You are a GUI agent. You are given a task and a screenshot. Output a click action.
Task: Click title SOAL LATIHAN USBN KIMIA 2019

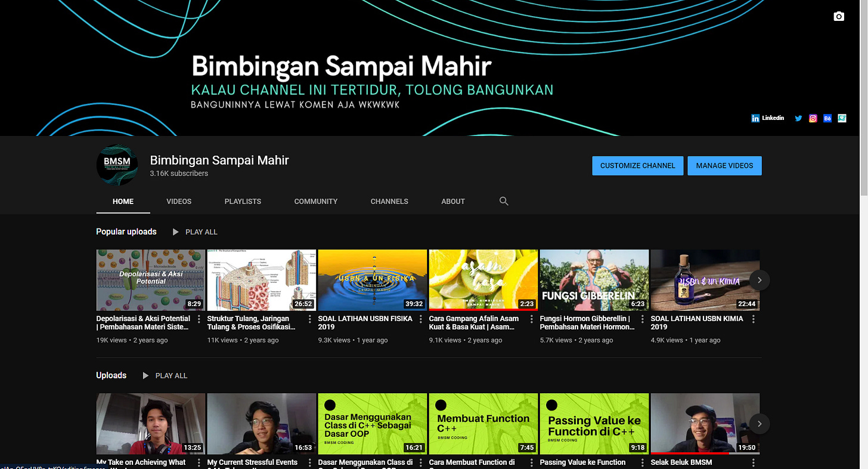(x=697, y=323)
